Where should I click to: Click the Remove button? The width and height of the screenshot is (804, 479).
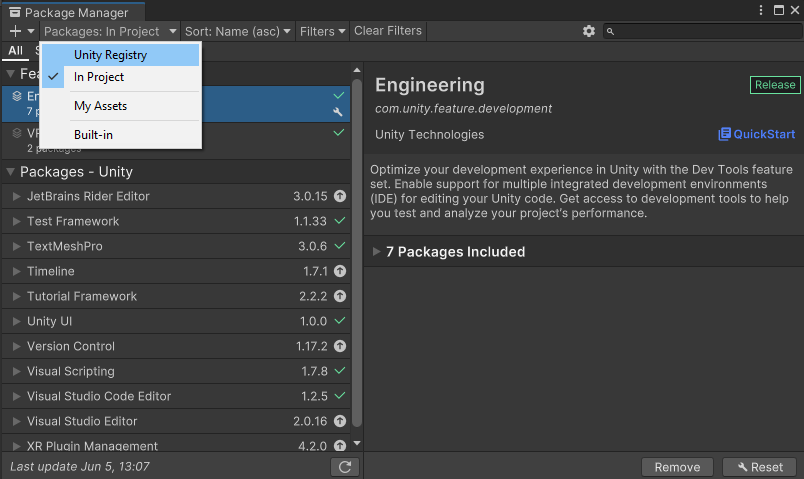pos(677,467)
